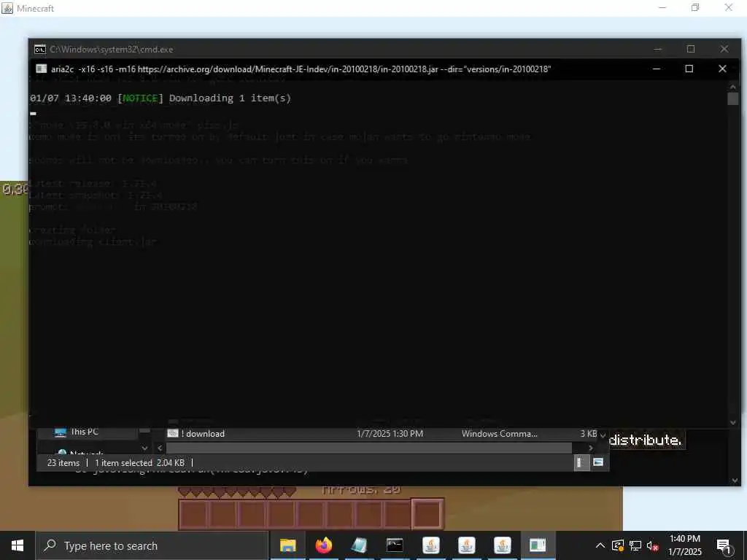The image size is (747, 560).
Task: Minimize the cmd.exe window
Action: tap(658, 49)
